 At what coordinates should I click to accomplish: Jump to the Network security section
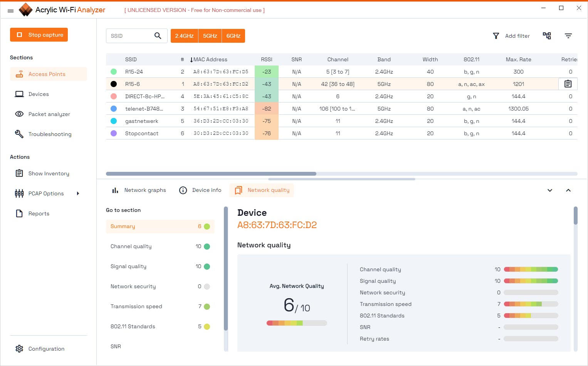click(x=160, y=287)
